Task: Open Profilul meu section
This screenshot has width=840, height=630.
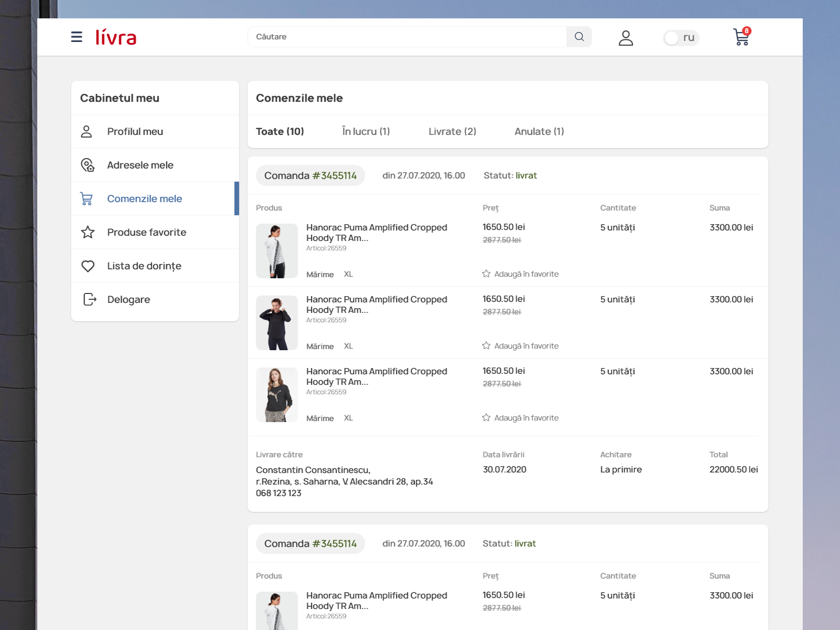Action: pyautogui.click(x=155, y=132)
